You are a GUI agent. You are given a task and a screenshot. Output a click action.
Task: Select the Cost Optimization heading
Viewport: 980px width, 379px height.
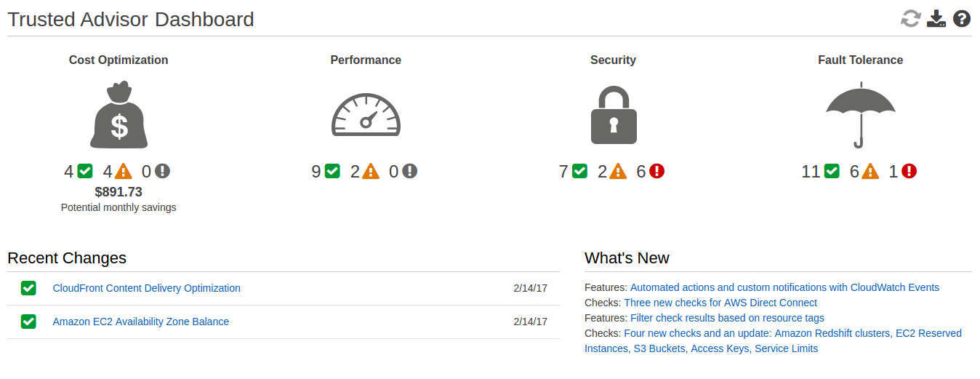tap(119, 60)
